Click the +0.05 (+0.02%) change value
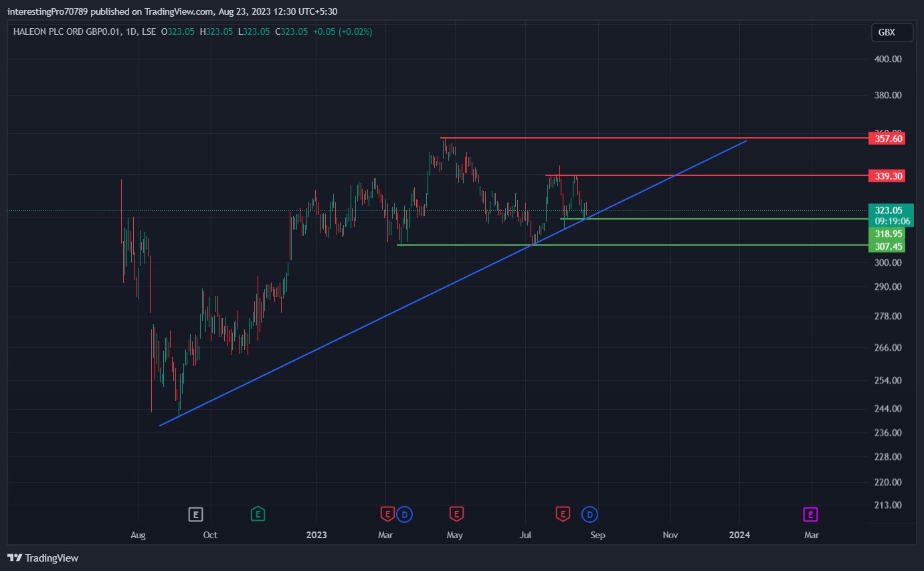Image resolution: width=924 pixels, height=571 pixels. pyautogui.click(x=343, y=31)
